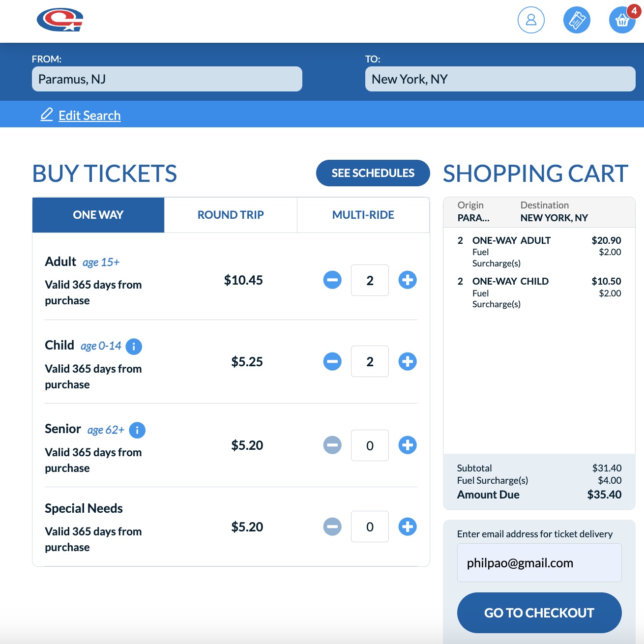This screenshot has height=644, width=644.
Task: Open the user account profile icon
Action: tap(531, 20)
